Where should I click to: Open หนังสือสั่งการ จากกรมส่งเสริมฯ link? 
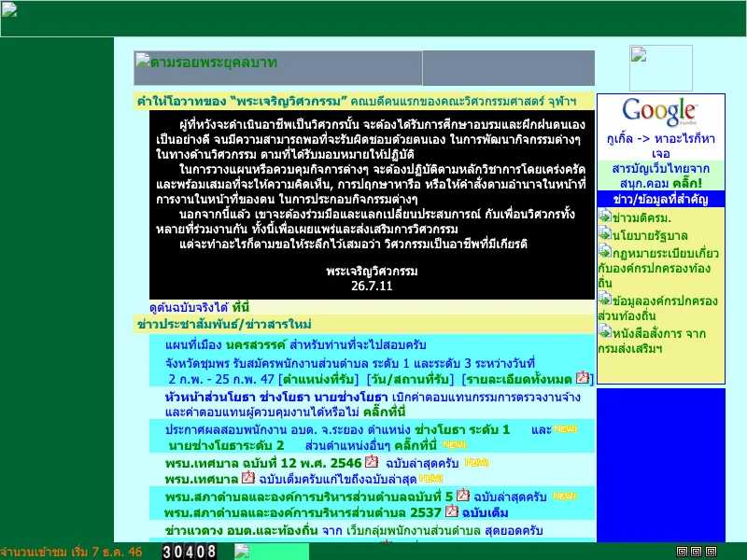(652, 341)
